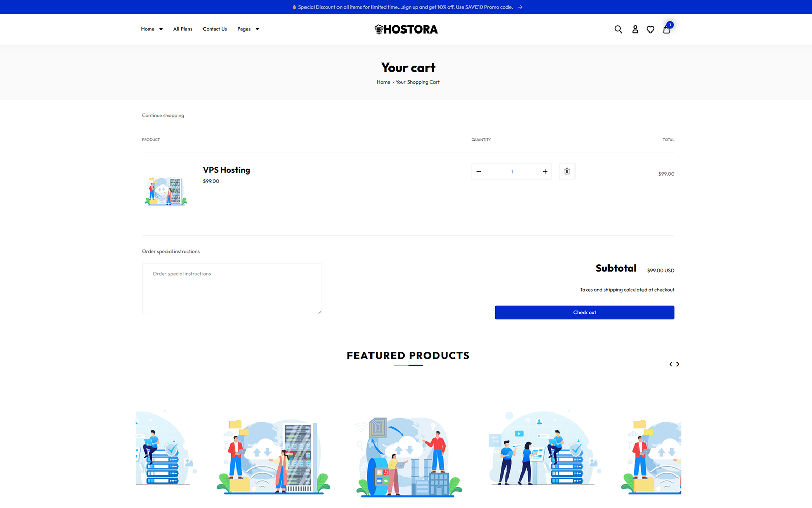Increase VPS Hosting quantity with plus
The image size is (812, 508).
tap(545, 172)
